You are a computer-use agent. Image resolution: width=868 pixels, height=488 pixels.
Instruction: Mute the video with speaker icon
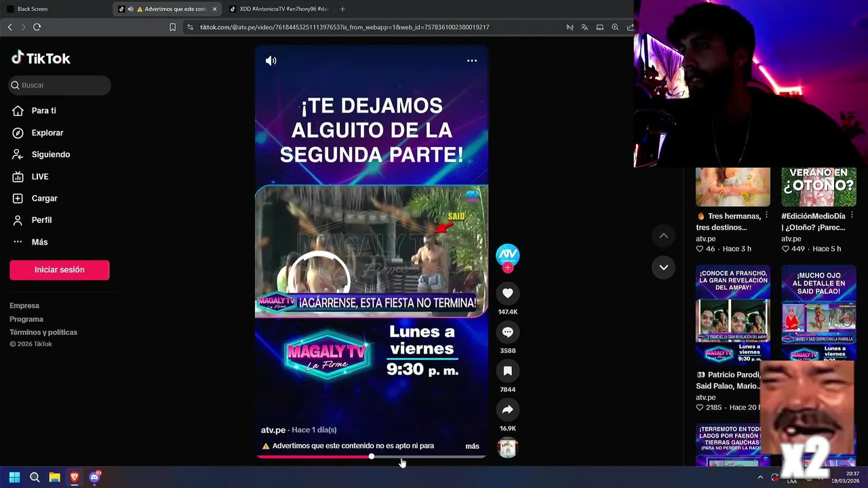271,60
